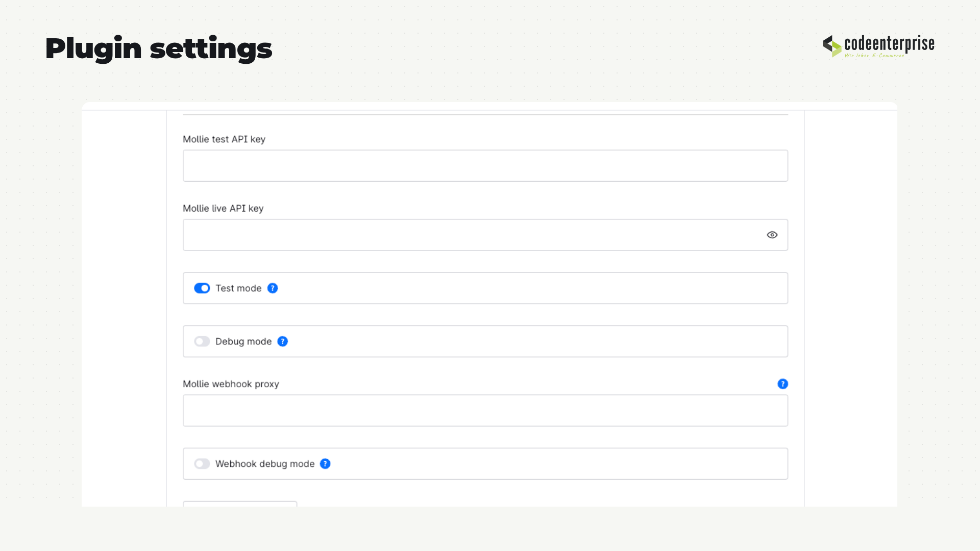Click the Mollie webhook proxy help icon
The width and height of the screenshot is (980, 551).
(782, 384)
